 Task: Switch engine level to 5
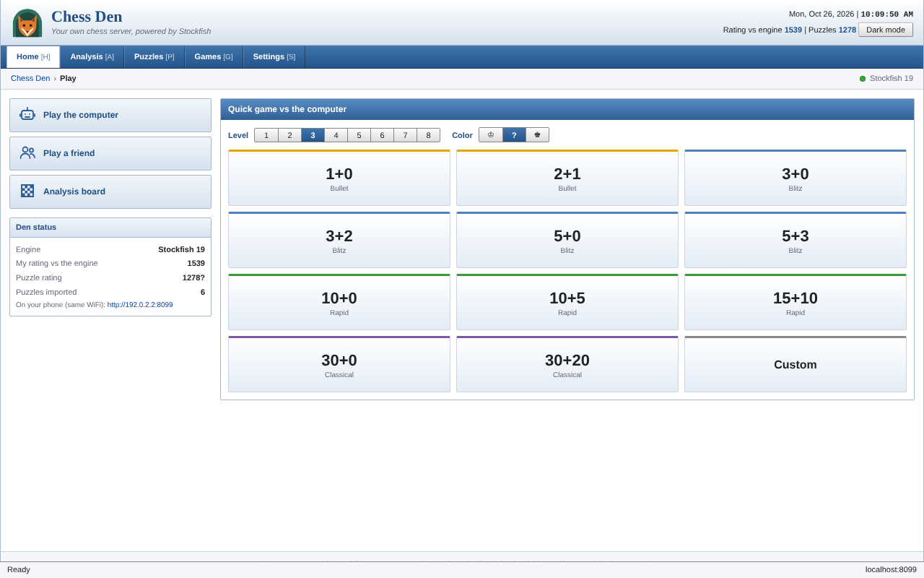359,135
